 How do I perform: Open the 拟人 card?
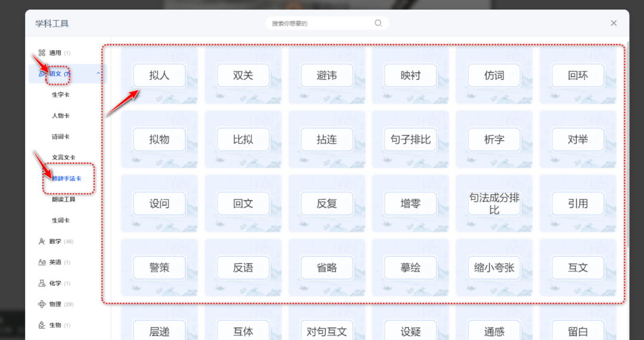[x=159, y=76]
